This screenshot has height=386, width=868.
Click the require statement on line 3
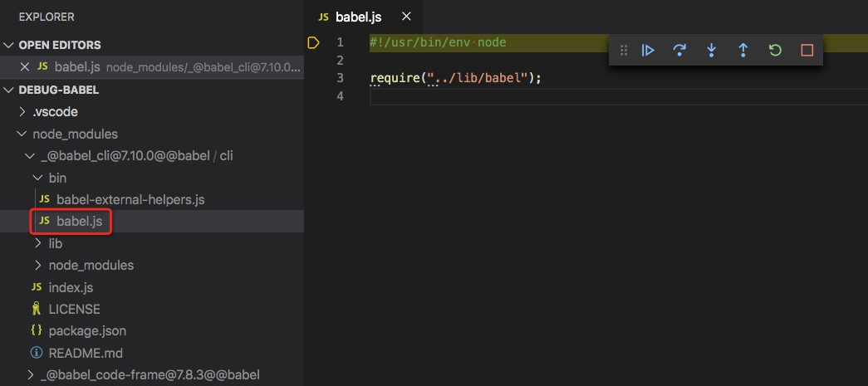point(455,78)
